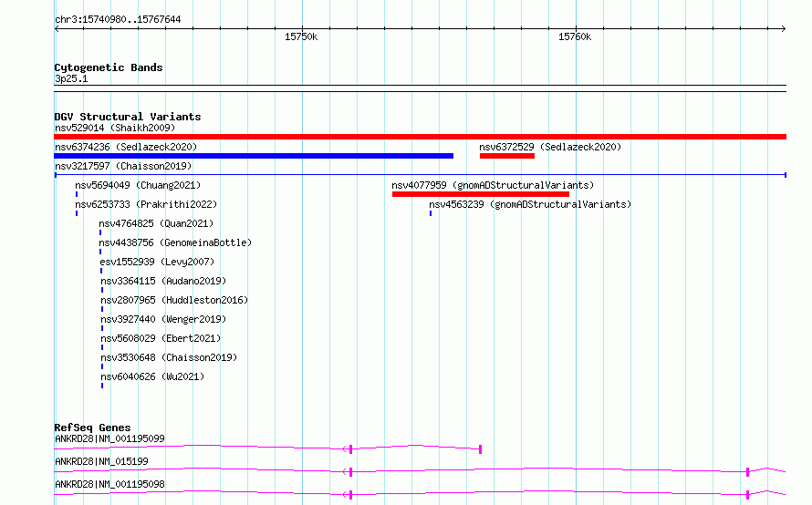Select the 3p25.1 band label

(x=71, y=78)
